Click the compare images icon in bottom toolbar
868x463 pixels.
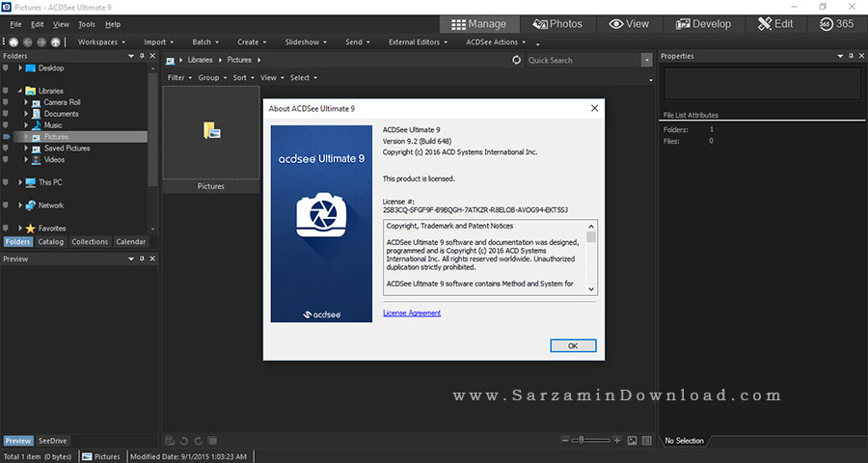[x=212, y=441]
